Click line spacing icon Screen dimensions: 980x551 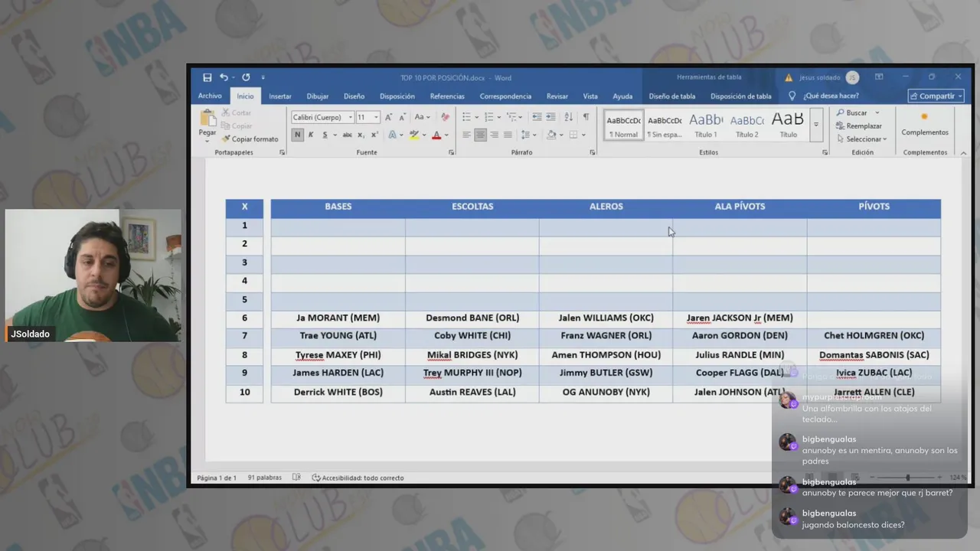point(526,135)
